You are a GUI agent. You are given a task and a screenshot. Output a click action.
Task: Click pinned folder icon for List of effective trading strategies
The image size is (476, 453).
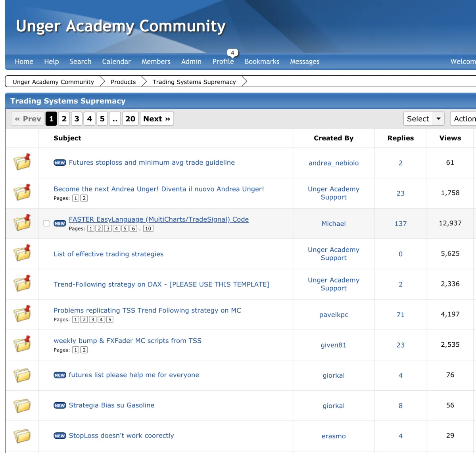click(x=22, y=253)
